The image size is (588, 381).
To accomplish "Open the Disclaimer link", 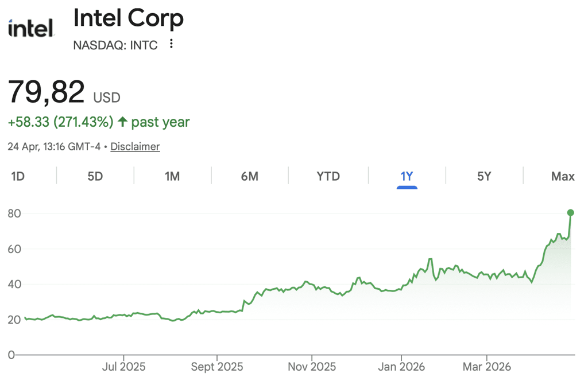I will [x=135, y=146].
